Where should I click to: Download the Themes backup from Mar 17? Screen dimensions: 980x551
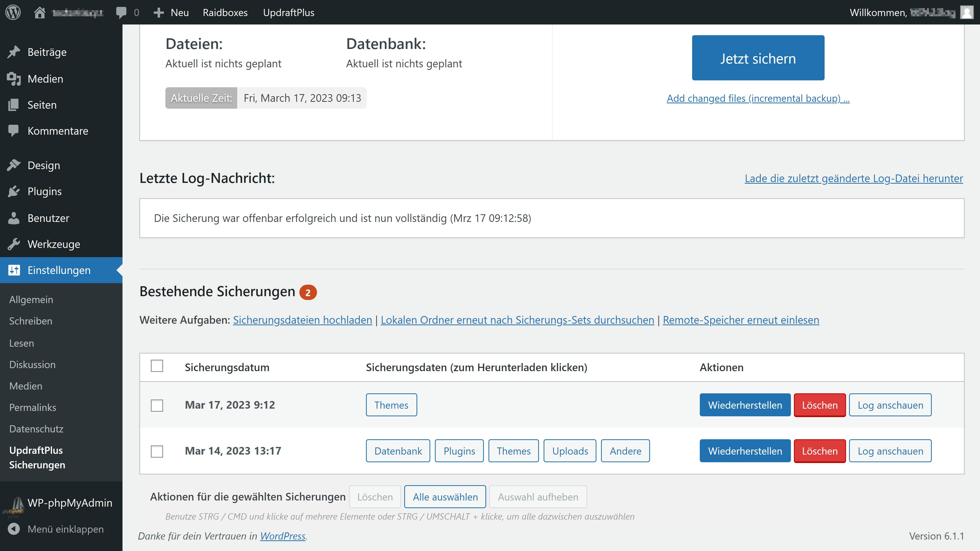[x=391, y=405]
